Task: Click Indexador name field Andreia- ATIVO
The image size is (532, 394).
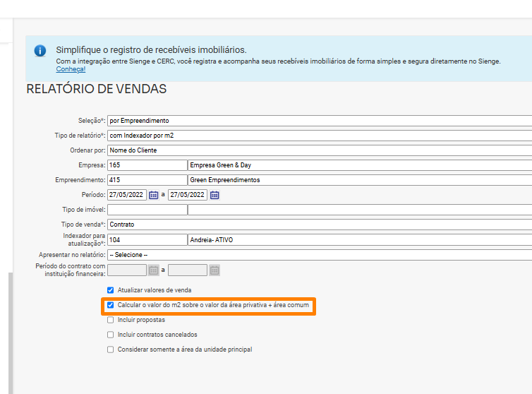Action: (360, 240)
